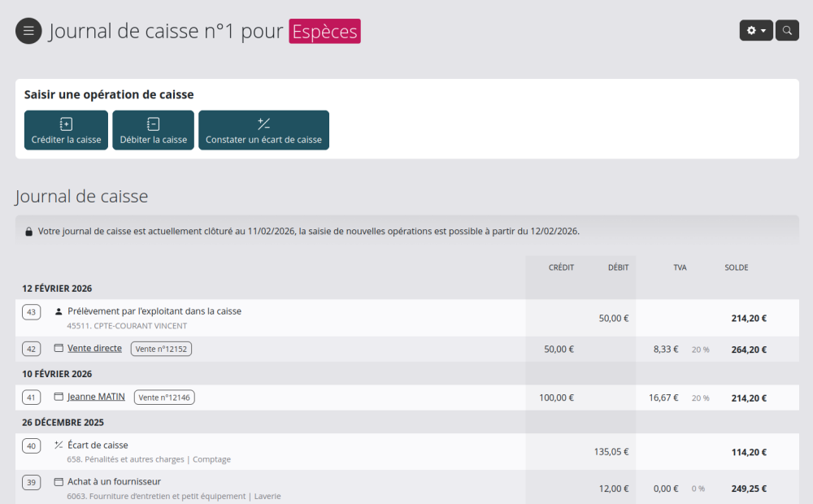The image size is (813, 504).
Task: Click Créditer la caisse button
Action: [66, 131]
